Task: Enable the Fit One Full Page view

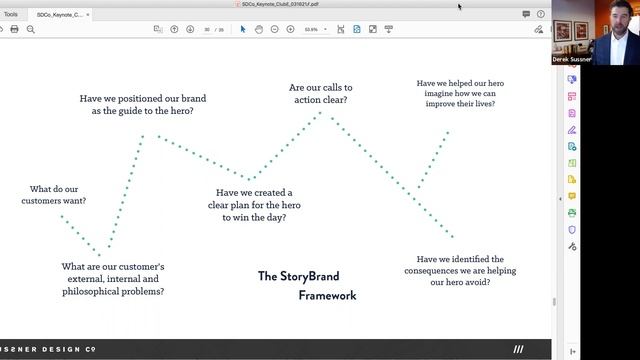Action: [357, 29]
